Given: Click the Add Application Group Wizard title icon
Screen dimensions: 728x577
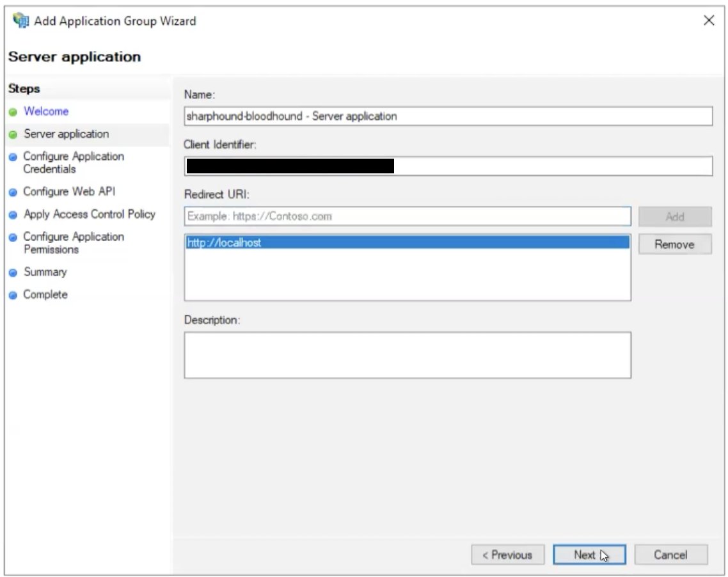Looking at the screenshot, I should 21,20.
